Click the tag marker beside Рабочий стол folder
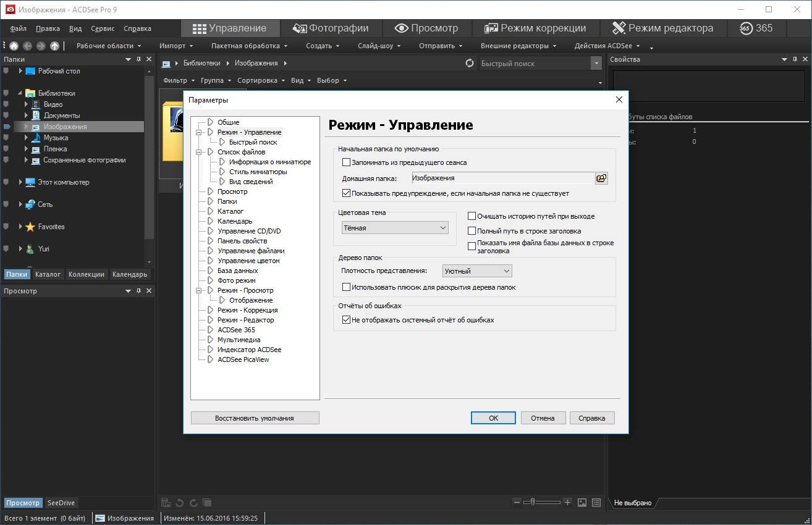 click(x=7, y=71)
